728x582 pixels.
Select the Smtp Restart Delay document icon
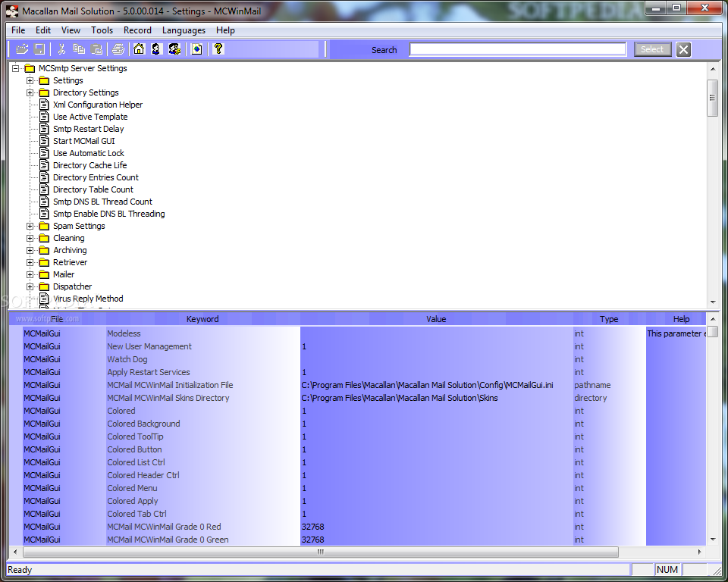[x=44, y=129]
